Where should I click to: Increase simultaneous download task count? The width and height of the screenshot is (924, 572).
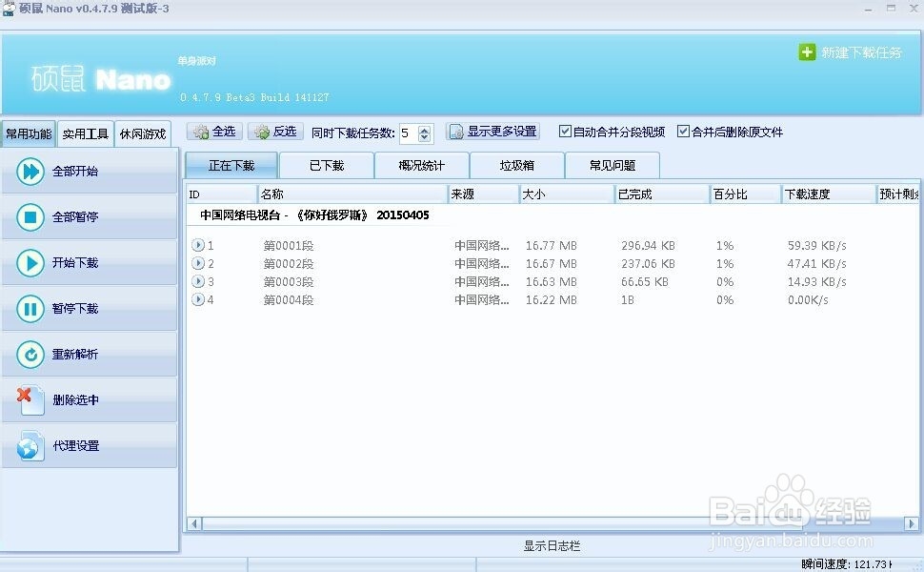pos(424,129)
